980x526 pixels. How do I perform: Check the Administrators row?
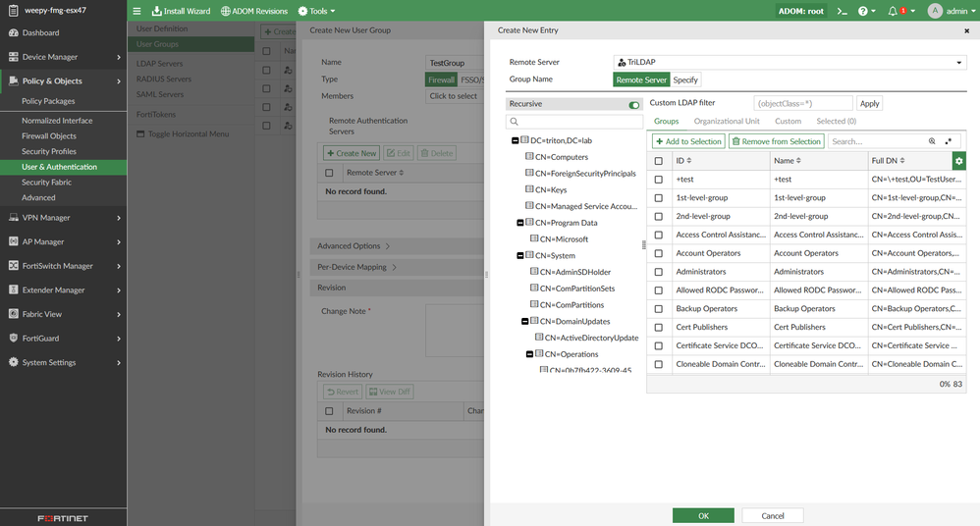tap(658, 272)
